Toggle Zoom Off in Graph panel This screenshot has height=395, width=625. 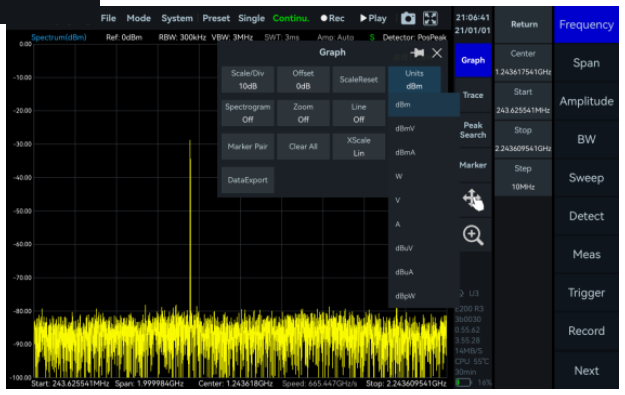(303, 113)
